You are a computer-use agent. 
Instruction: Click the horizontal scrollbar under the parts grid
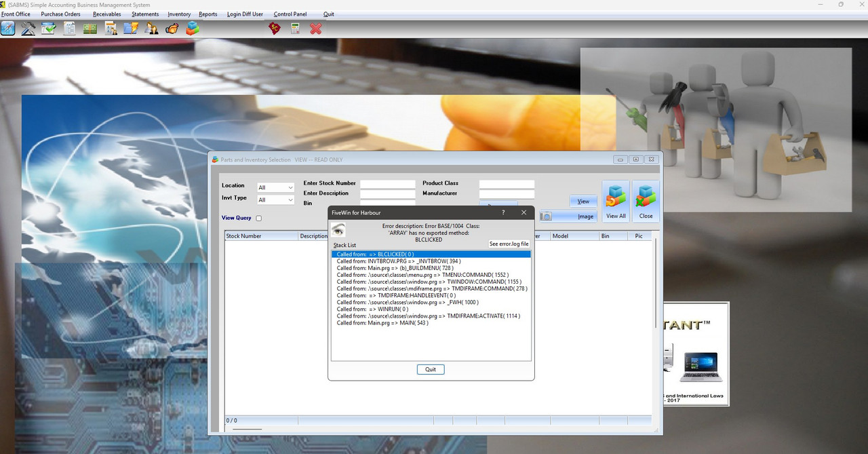point(247,429)
